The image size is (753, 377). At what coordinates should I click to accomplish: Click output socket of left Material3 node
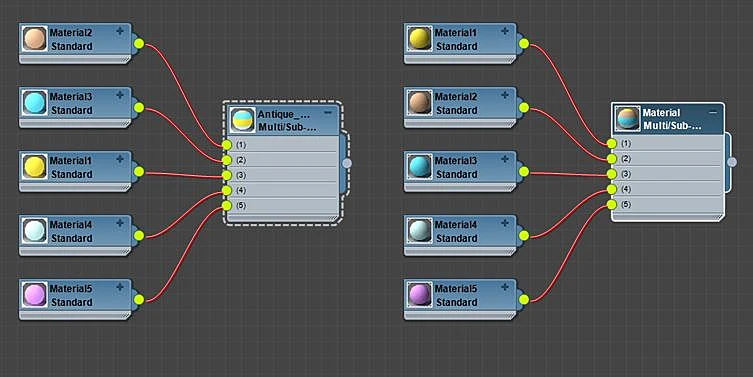pyautogui.click(x=139, y=108)
